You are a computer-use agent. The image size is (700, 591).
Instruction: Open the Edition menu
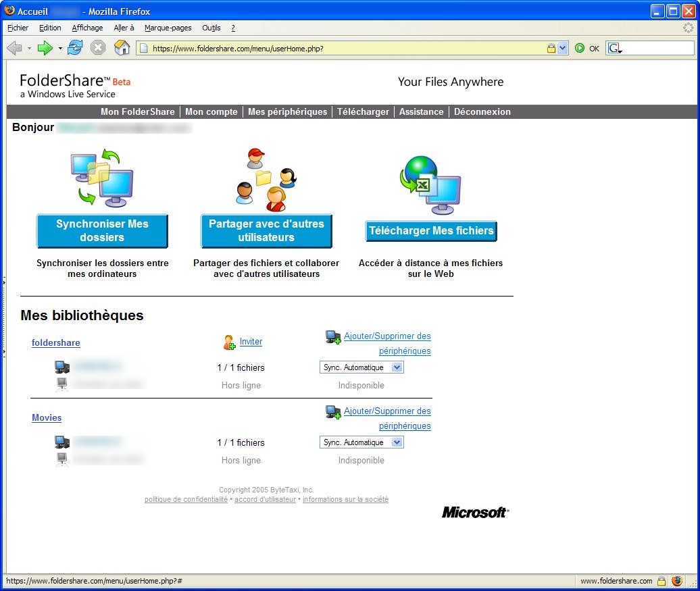(x=50, y=28)
